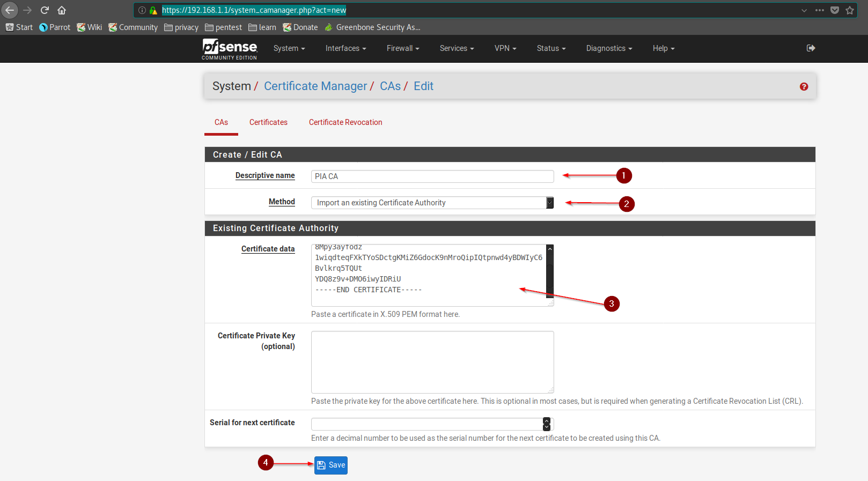Screen dimensions: 868x481
Task: Click the logout icon in navbar
Action: coord(811,48)
